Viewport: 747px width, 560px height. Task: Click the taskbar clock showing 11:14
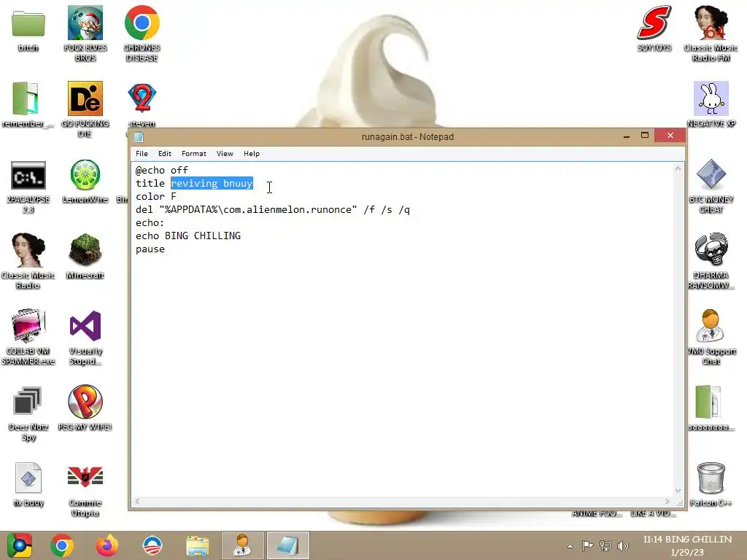[687, 545]
